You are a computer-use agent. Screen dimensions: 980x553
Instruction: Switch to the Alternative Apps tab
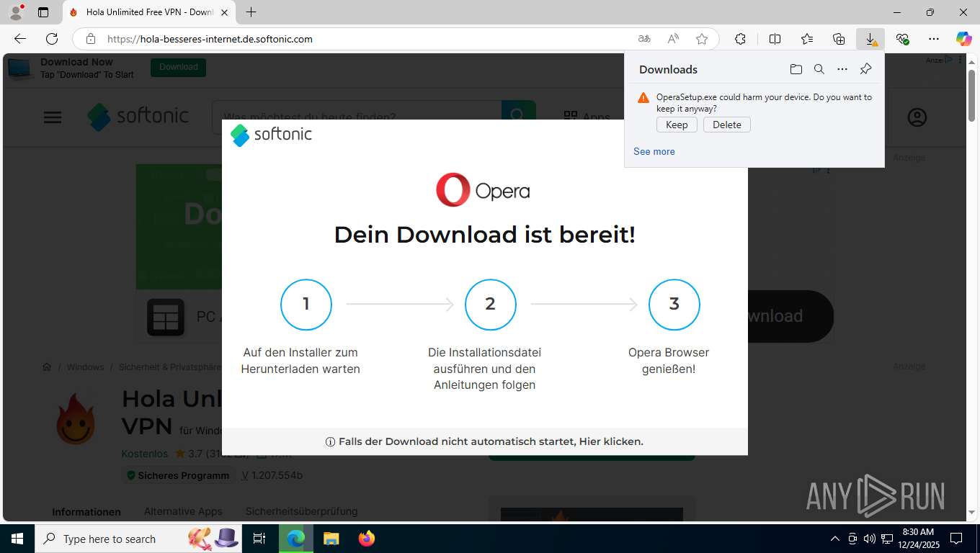(183, 511)
